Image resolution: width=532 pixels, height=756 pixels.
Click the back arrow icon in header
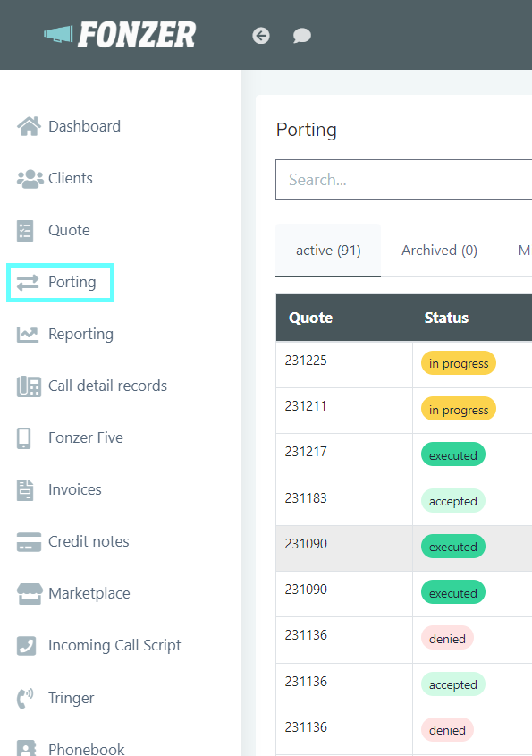coord(261,36)
